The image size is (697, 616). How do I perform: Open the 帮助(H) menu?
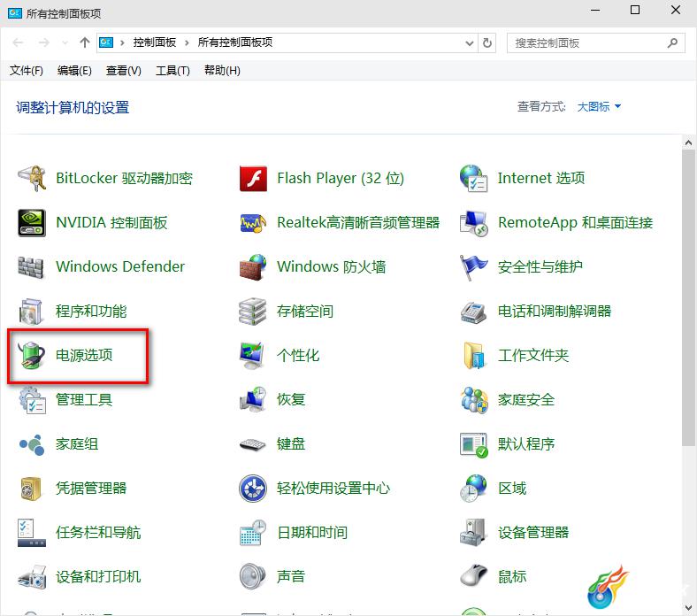tap(222, 71)
